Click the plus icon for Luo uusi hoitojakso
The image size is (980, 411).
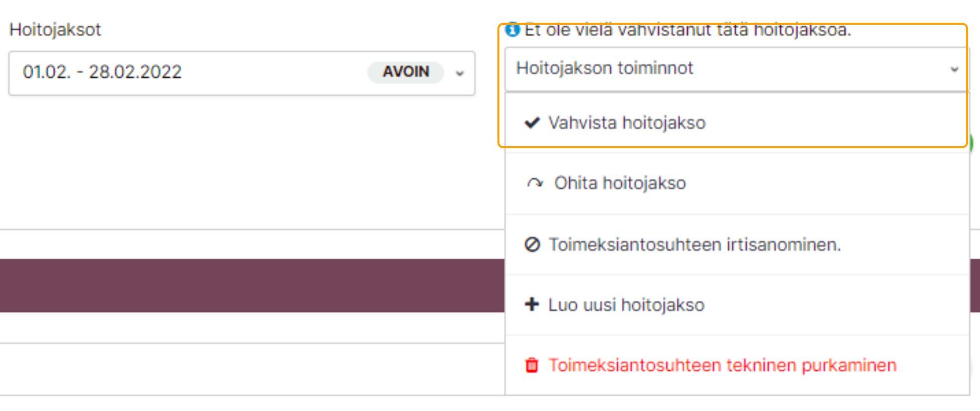(x=532, y=304)
